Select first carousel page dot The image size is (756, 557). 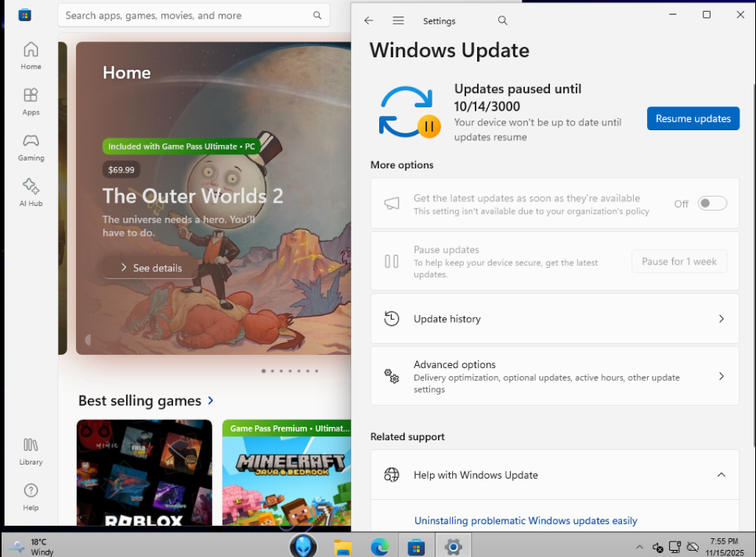click(x=263, y=371)
